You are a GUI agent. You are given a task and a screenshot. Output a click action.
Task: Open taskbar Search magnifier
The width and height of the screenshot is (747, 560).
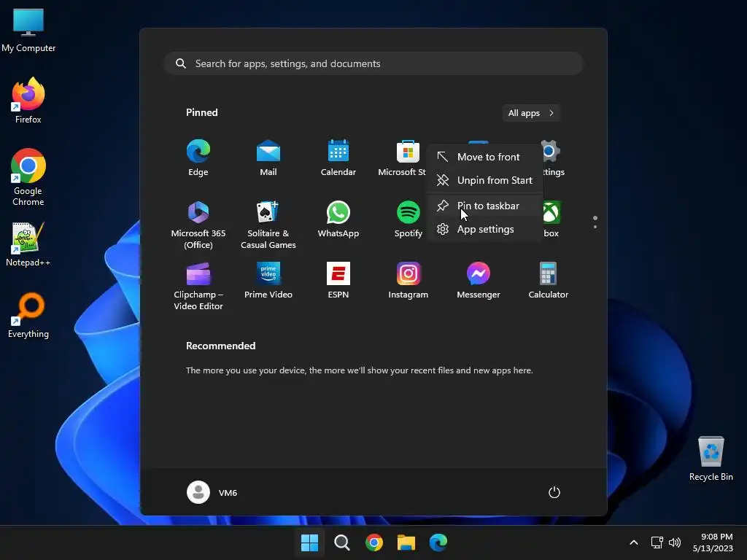pyautogui.click(x=341, y=542)
